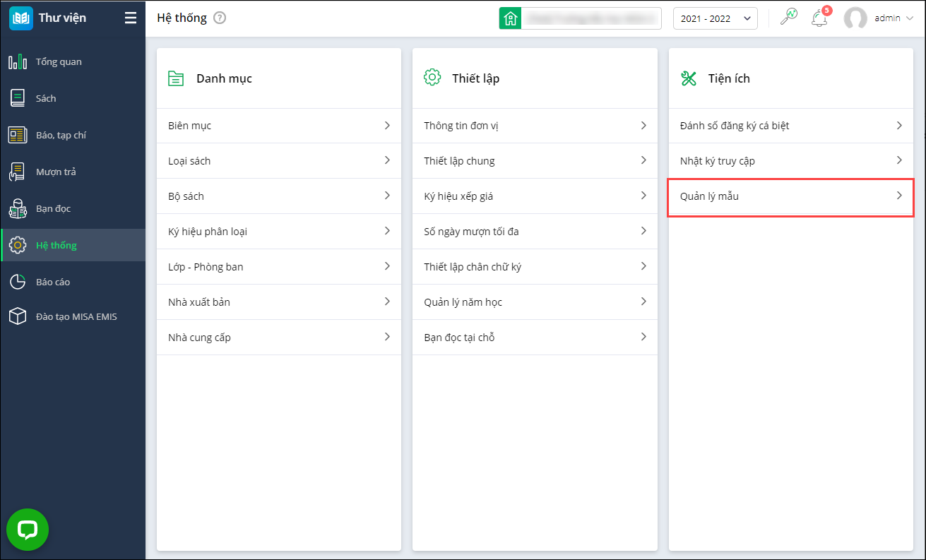
Task: Open the 2021 - 2022 school year dropdown
Action: point(715,19)
